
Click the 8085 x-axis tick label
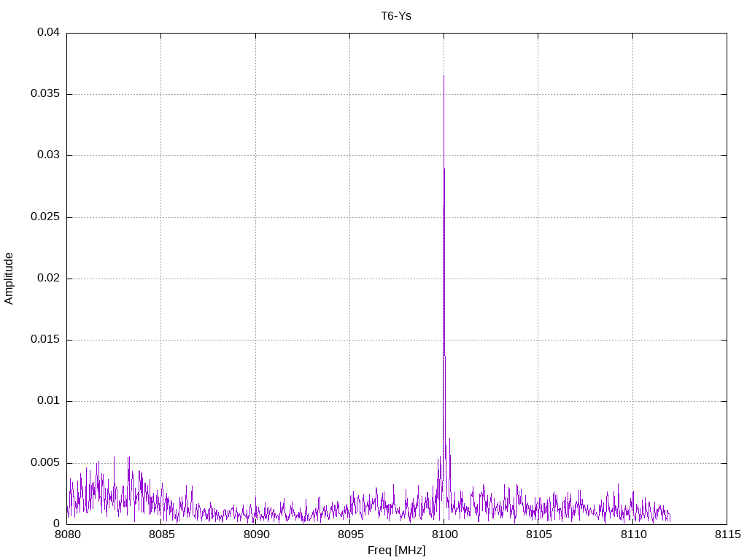coord(161,534)
